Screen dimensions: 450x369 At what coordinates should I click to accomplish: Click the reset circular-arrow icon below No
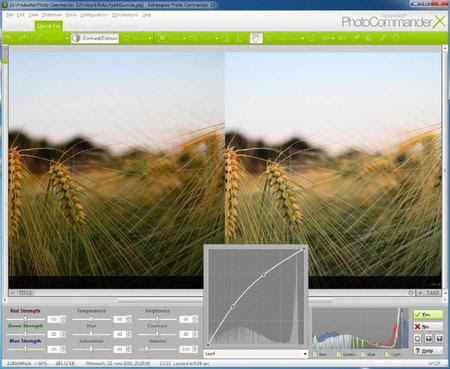(417, 339)
